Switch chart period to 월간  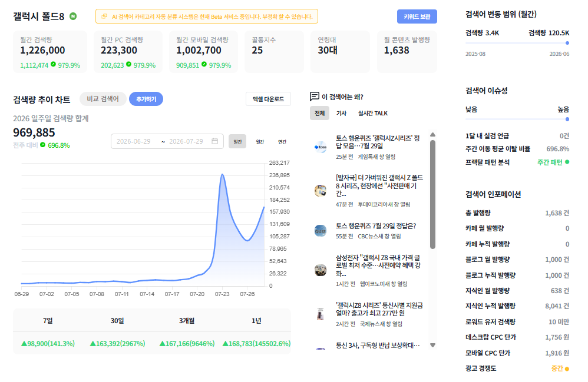click(260, 142)
